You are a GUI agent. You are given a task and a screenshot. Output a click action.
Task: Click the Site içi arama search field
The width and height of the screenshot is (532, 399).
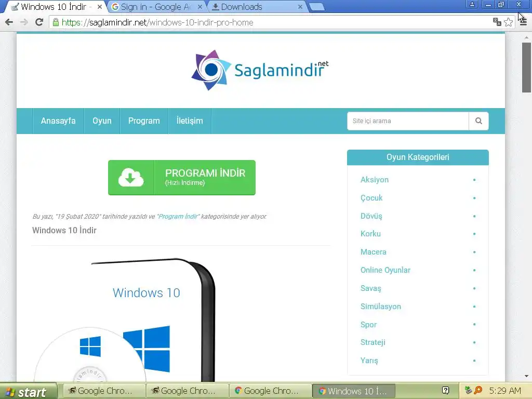(x=408, y=121)
